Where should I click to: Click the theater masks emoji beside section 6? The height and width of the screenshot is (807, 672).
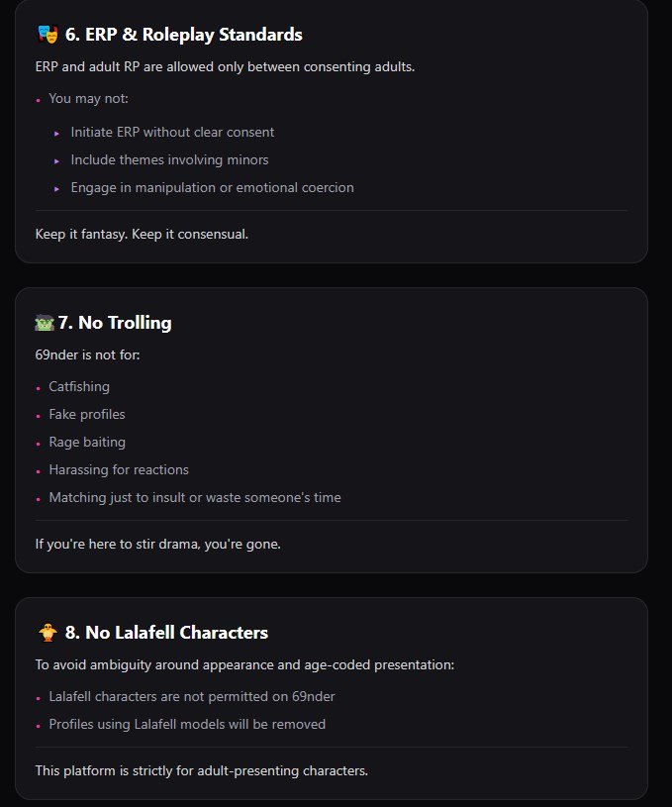click(45, 35)
